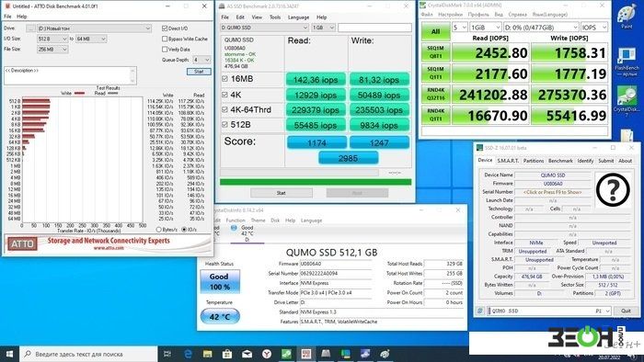Uncheck the 4K-64Thrd test in AS SSD
Screen dimensions: 644x362
click(224, 110)
